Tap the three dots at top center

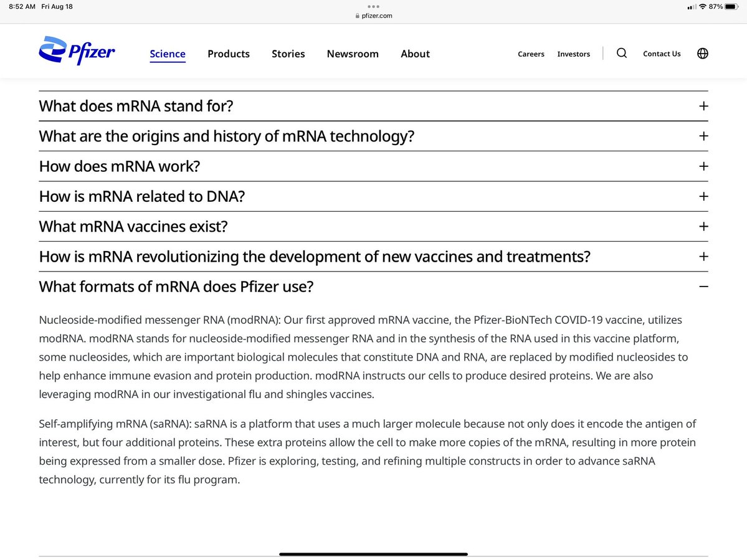click(x=373, y=7)
